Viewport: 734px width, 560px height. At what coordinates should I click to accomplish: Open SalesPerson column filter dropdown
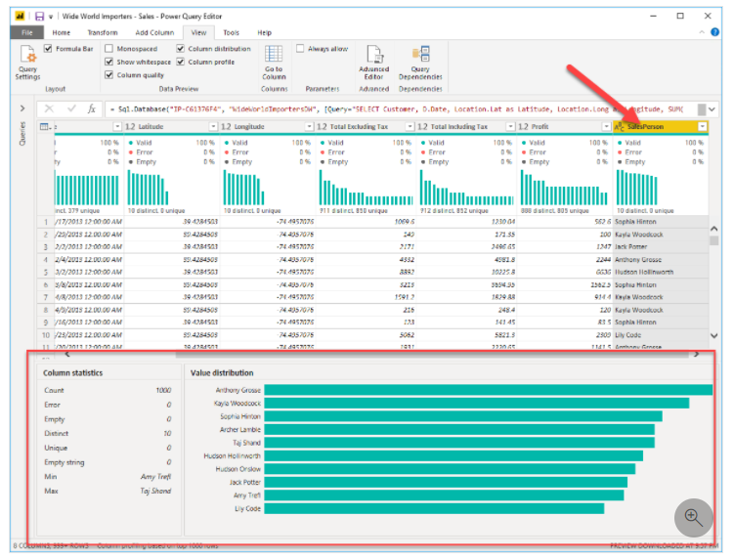coord(702,126)
